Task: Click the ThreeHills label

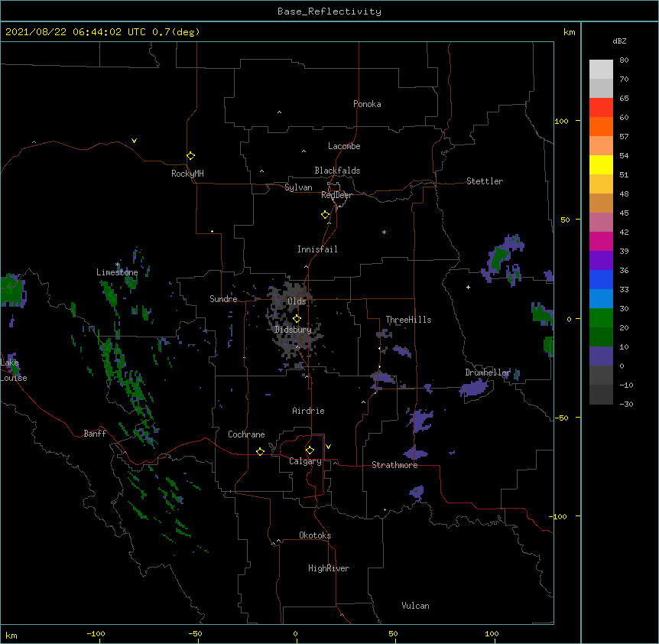Action: coord(408,320)
